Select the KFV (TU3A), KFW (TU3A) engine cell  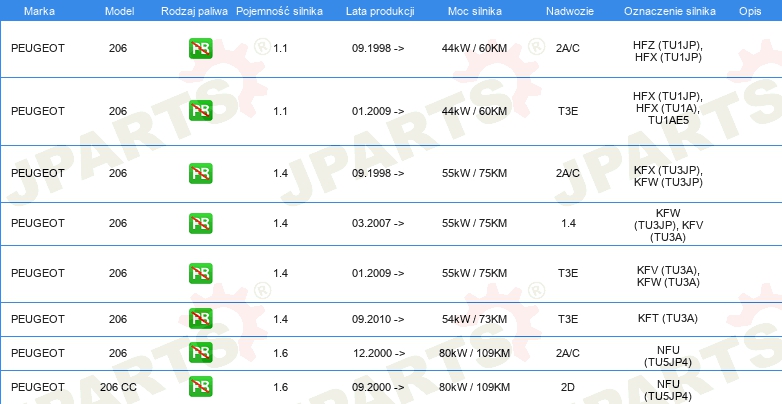(x=668, y=276)
